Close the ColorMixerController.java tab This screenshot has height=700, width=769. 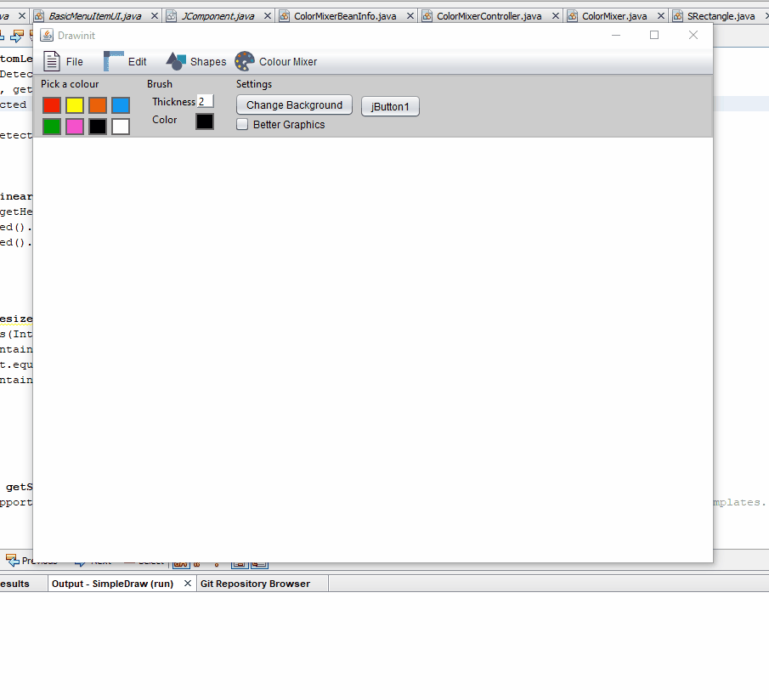555,16
